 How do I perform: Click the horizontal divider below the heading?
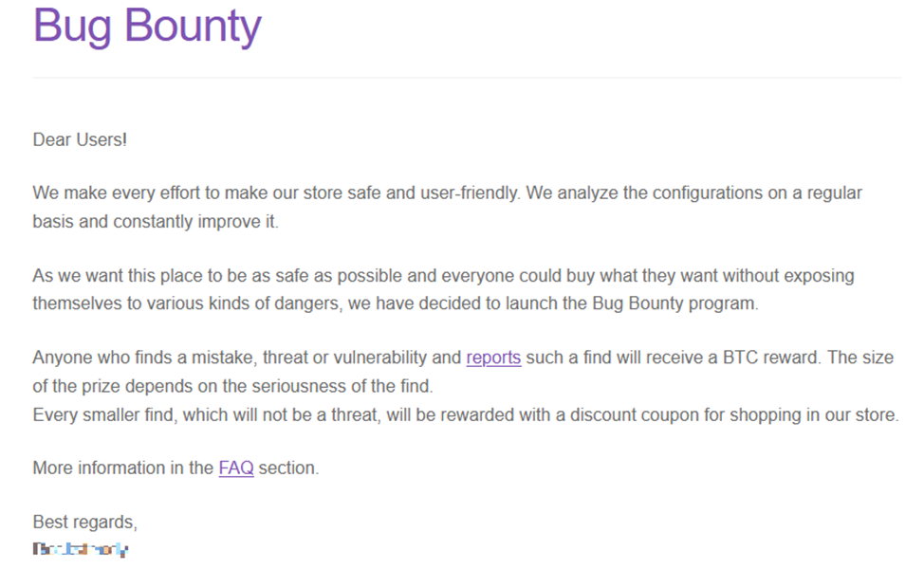point(467,78)
